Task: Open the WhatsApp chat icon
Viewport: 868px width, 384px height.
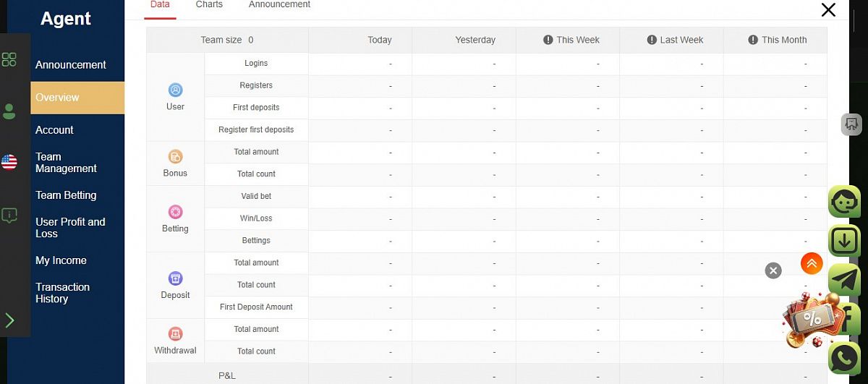Action: pyautogui.click(x=844, y=358)
